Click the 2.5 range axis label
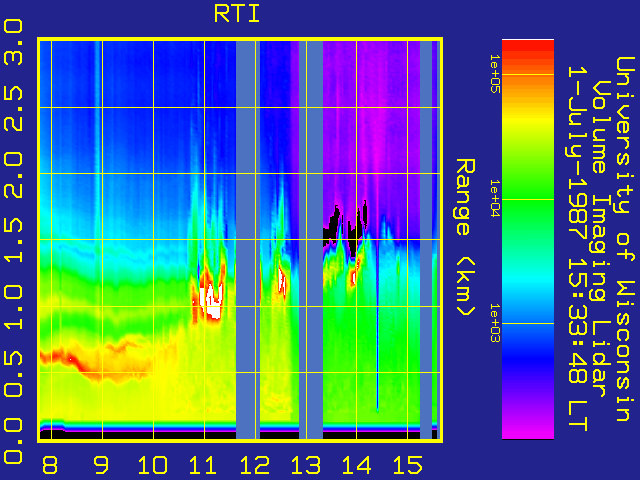Screen dimensions: 640x480 point(13,109)
